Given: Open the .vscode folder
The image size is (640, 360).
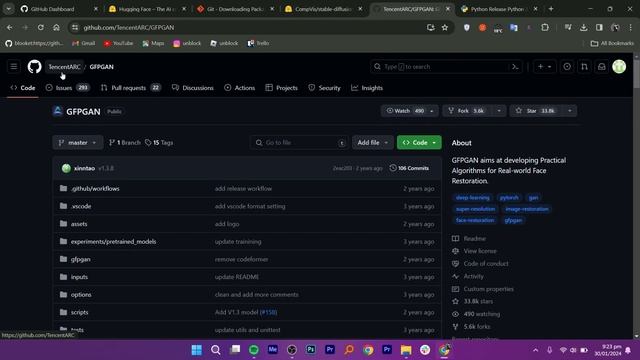Looking at the screenshot, I should [x=81, y=206].
